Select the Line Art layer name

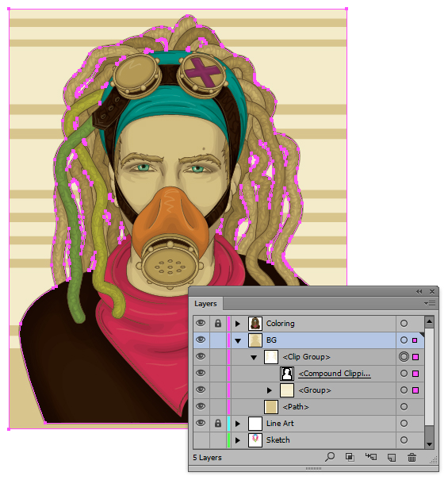(280, 424)
